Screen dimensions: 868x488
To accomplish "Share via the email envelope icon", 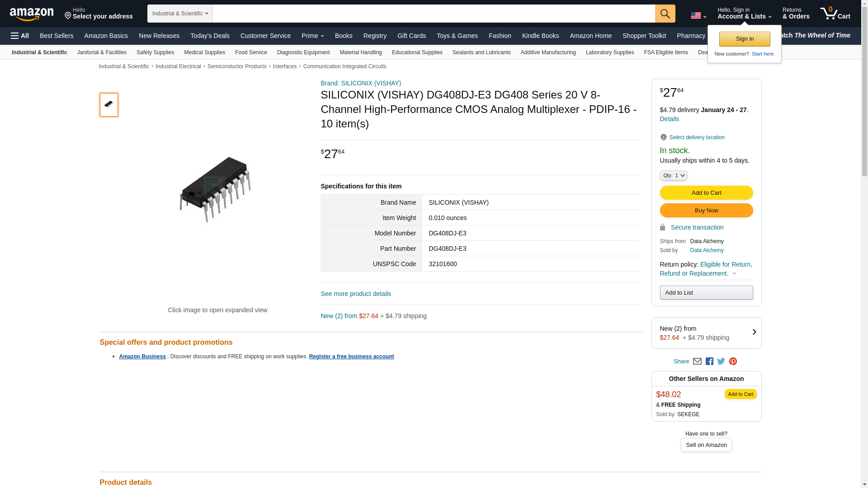I will tap(697, 361).
